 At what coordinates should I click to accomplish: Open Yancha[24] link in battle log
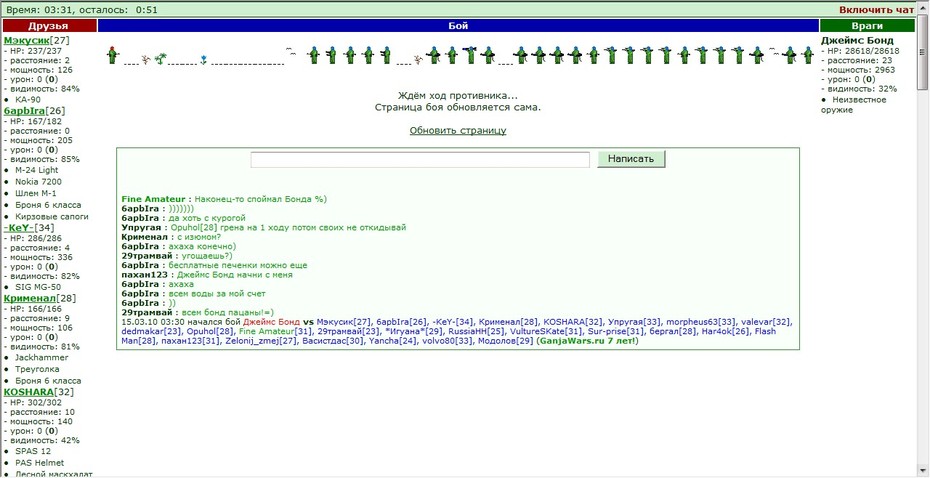pos(393,342)
